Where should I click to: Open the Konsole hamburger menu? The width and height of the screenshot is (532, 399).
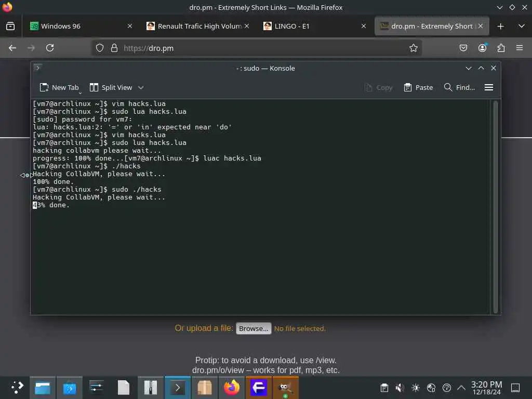pos(488,87)
